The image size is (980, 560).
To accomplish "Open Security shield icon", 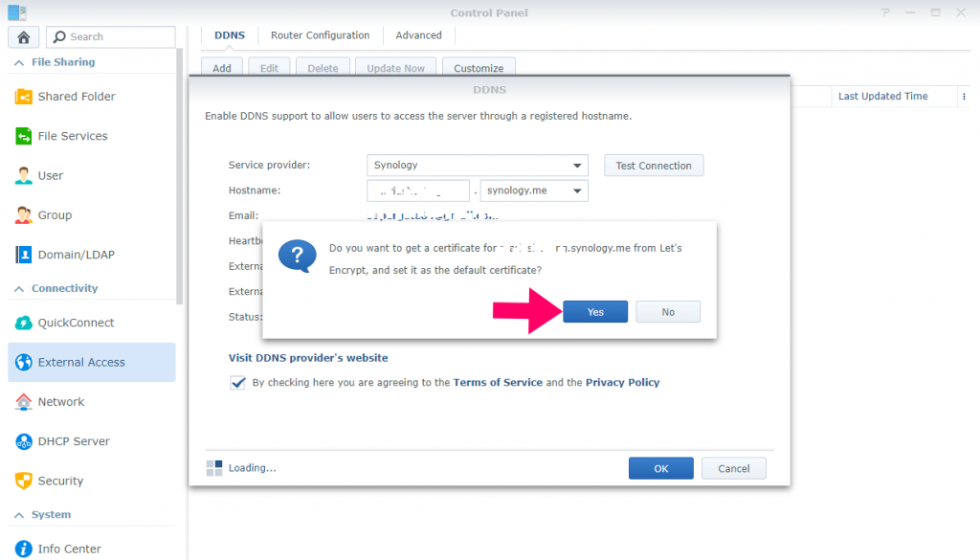I will point(24,481).
